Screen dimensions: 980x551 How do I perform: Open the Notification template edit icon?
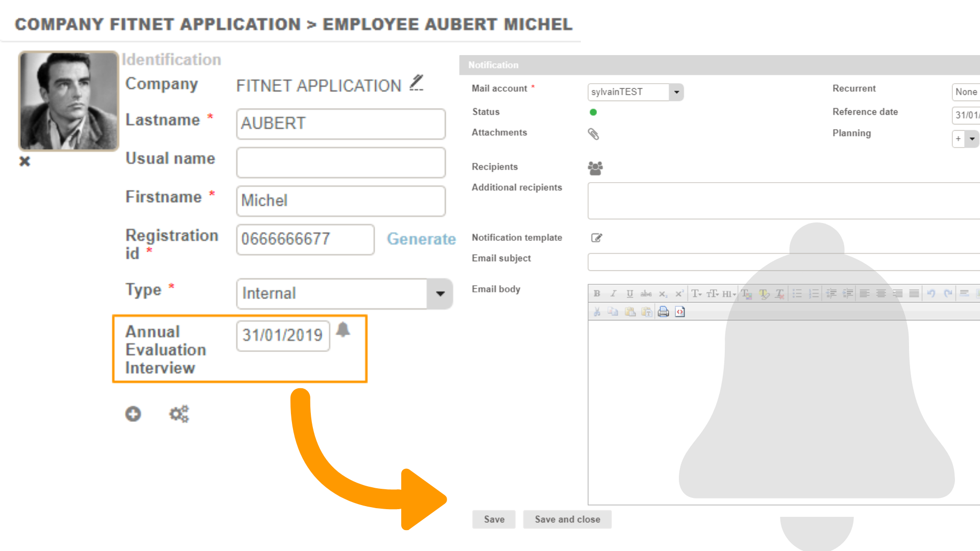pyautogui.click(x=596, y=238)
